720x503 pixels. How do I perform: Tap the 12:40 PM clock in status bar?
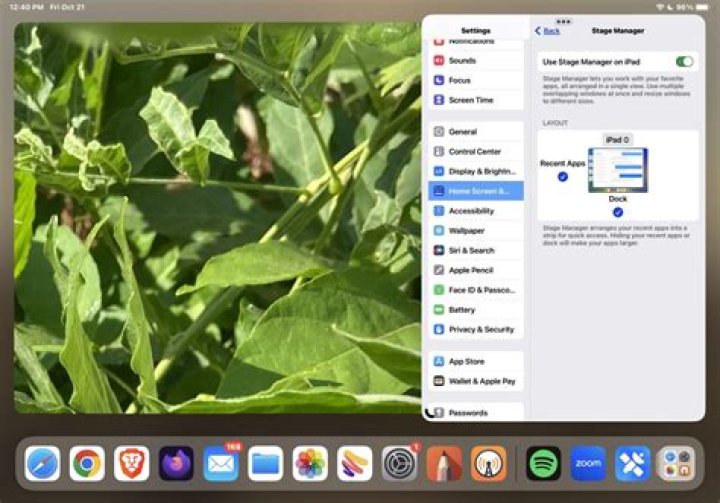coord(26,7)
